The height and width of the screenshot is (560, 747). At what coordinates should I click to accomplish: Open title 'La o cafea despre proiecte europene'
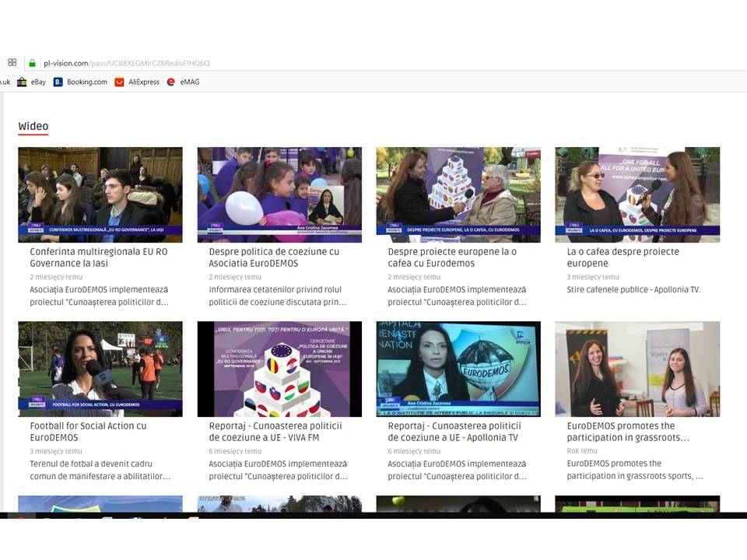(623, 257)
